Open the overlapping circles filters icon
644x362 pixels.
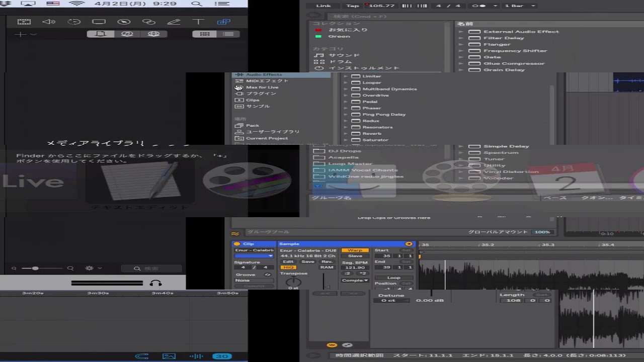coord(148,22)
